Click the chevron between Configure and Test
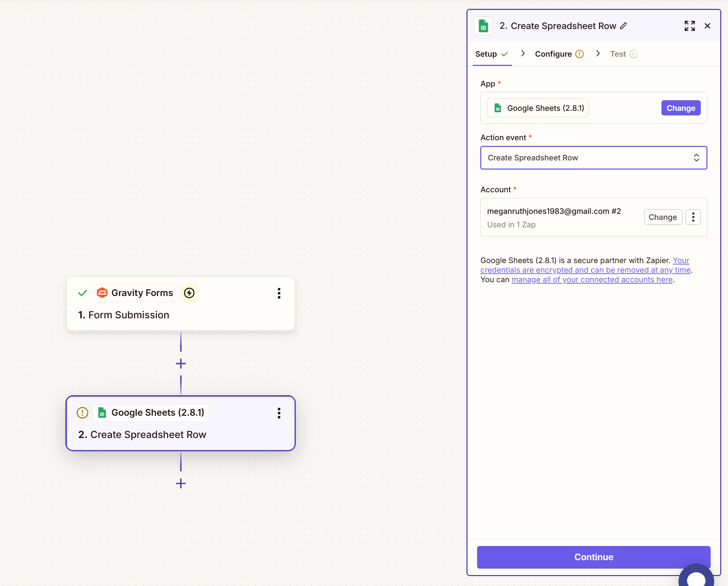This screenshot has width=728, height=586. tap(598, 53)
